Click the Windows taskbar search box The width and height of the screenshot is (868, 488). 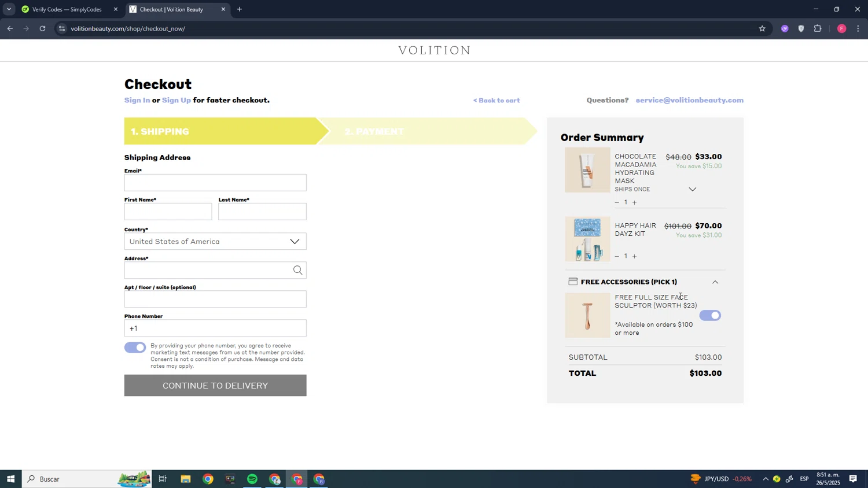(x=87, y=479)
